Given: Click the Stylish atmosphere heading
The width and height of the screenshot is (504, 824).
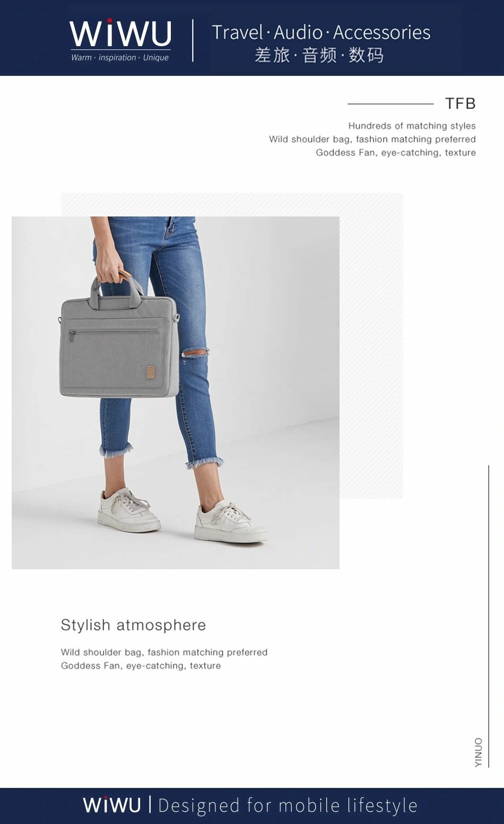Looking at the screenshot, I should (x=133, y=625).
